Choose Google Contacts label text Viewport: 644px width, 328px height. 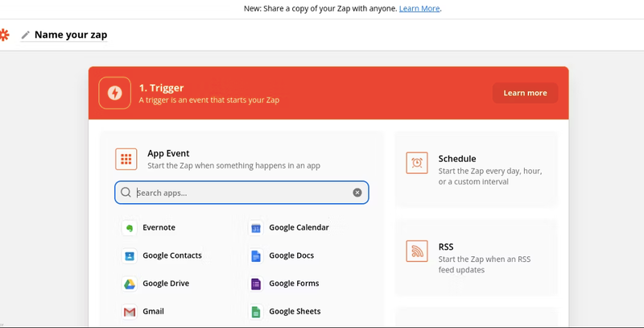tap(172, 255)
